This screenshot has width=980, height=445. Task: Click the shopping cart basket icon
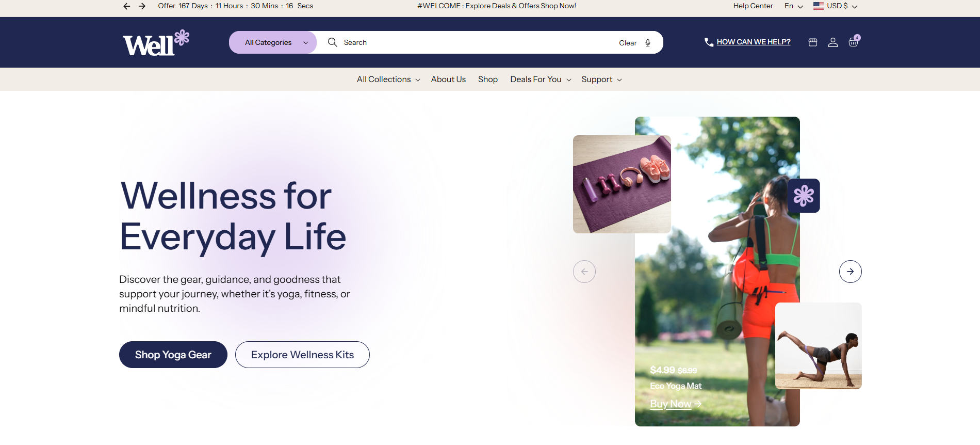(853, 42)
